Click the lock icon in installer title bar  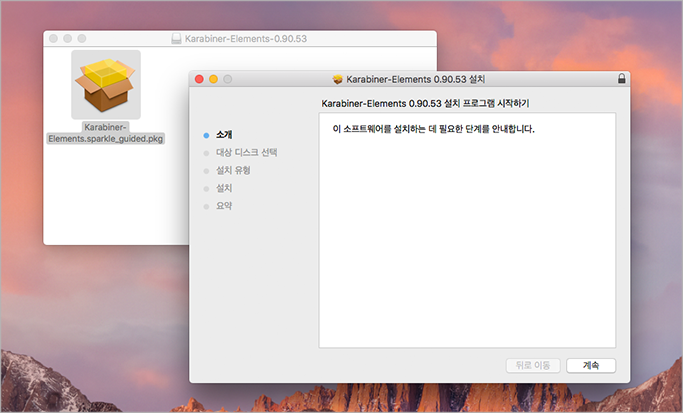tap(622, 78)
